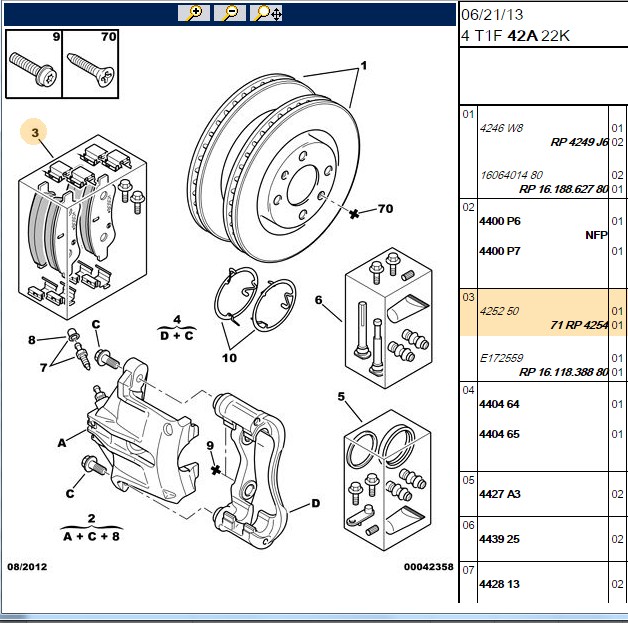Select part number 4404 65
This screenshot has width=628, height=623.
(x=499, y=434)
